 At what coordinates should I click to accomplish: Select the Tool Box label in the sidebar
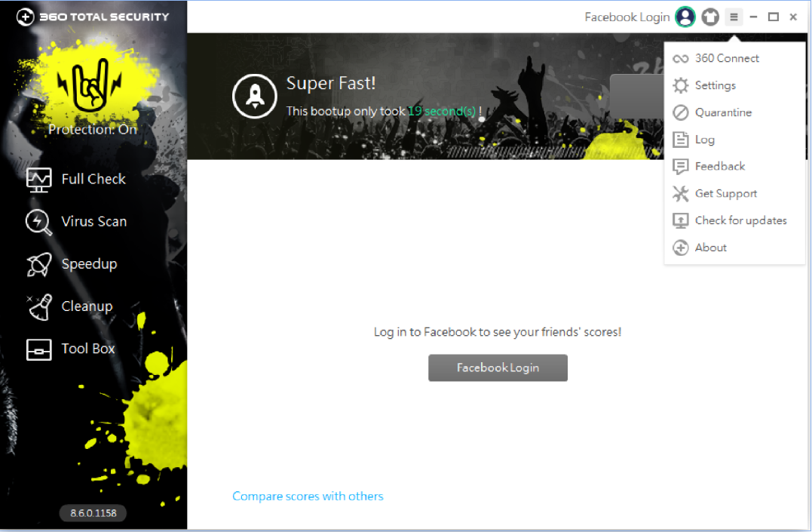[x=88, y=349]
